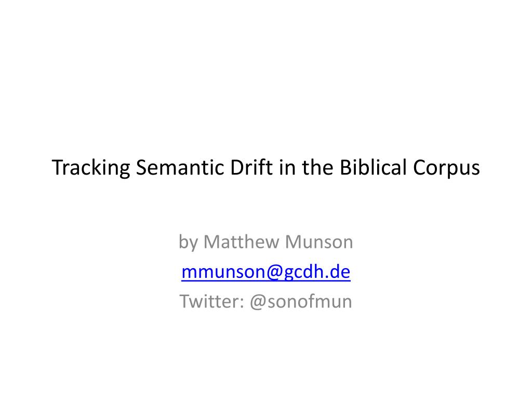This screenshot has height=399, width=532.
Task: Click the word "Semantic" in the title
Action: [x=180, y=167]
